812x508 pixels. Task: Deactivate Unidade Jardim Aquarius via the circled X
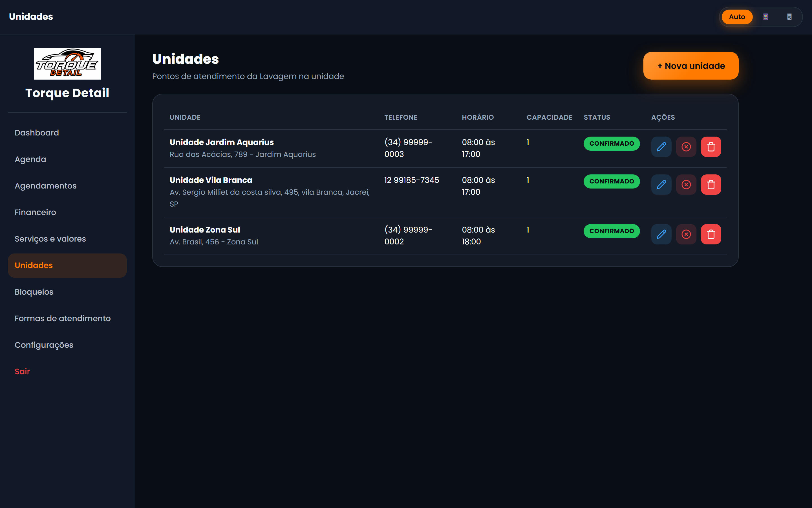686,147
